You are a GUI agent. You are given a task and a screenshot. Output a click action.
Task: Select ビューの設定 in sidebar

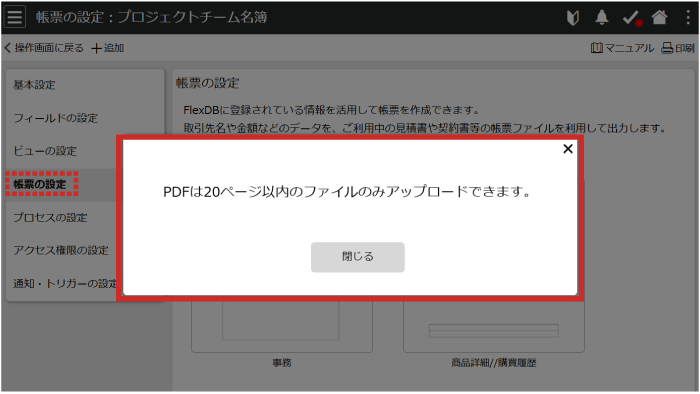45,151
